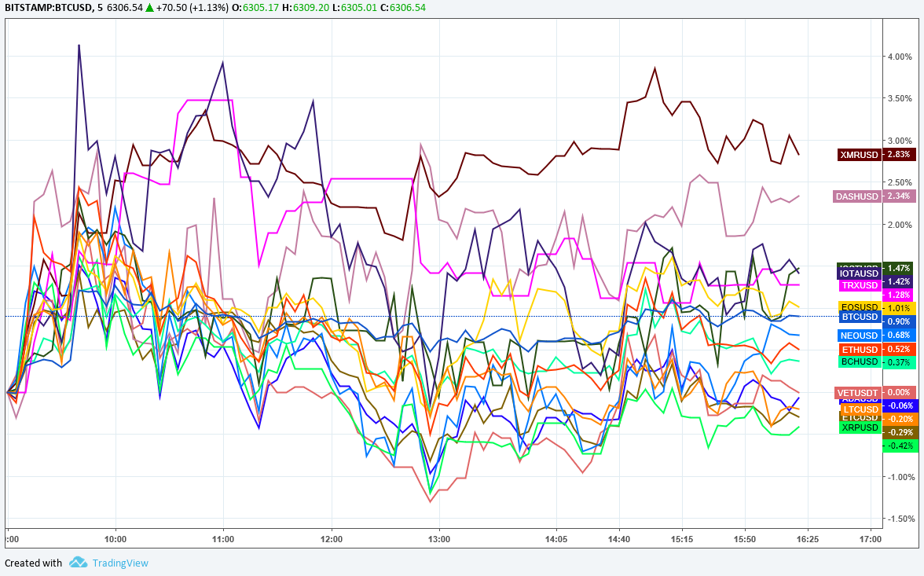
Task: Click the 0.52% price scale tag
Action: [899, 349]
